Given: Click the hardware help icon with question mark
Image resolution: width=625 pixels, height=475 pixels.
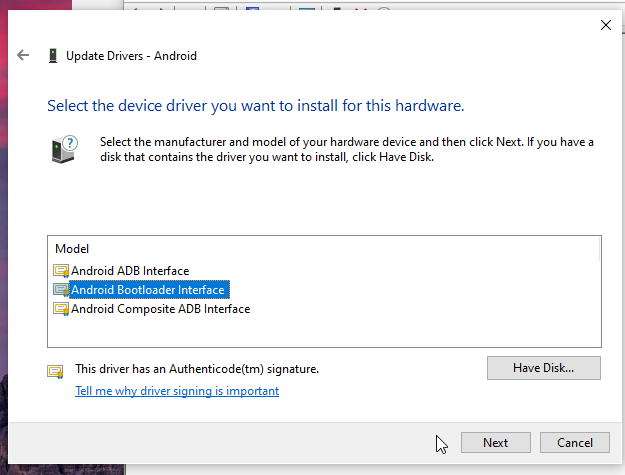Looking at the screenshot, I should pyautogui.click(x=65, y=149).
